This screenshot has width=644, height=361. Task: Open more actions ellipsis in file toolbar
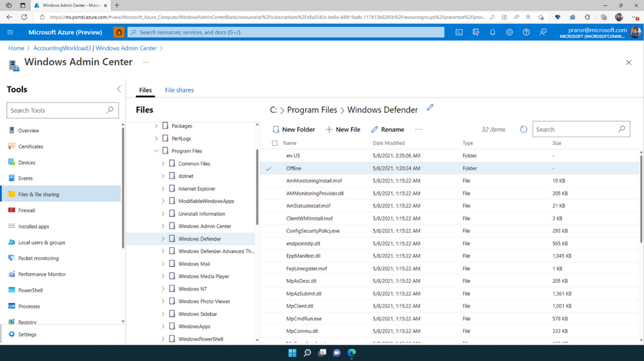[x=418, y=129]
